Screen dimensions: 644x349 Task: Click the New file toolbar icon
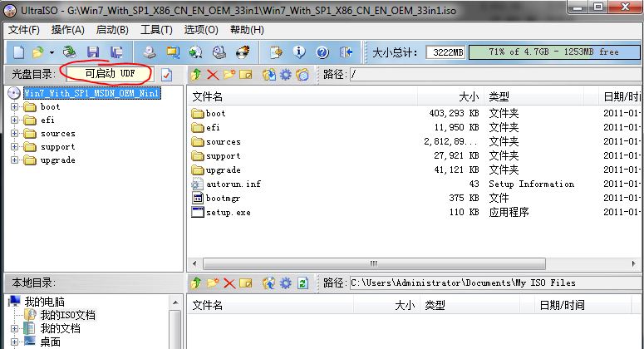(17, 52)
